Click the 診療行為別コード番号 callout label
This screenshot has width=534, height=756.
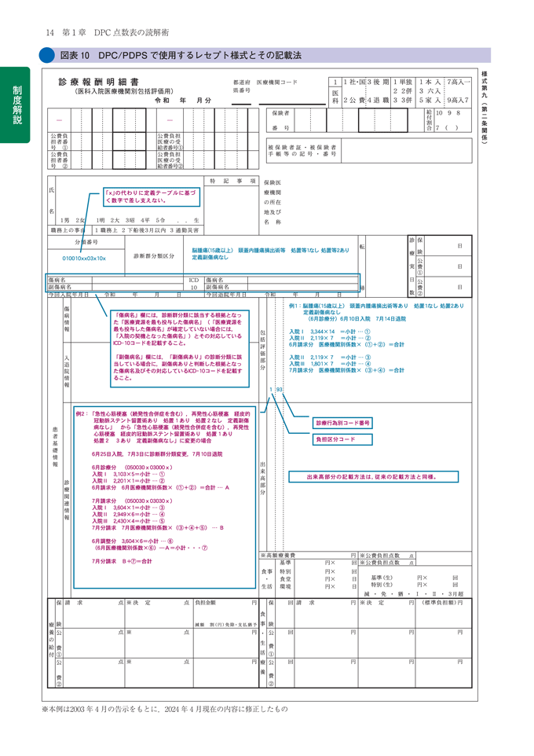(x=343, y=423)
